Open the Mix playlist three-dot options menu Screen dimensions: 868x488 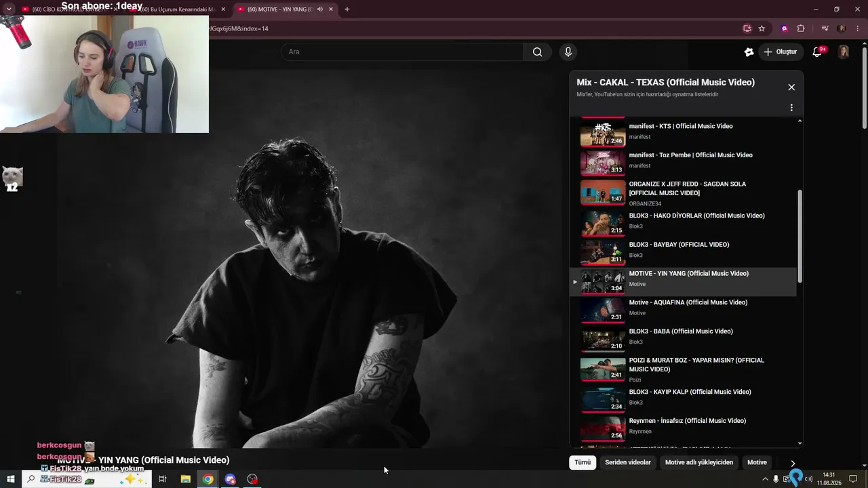(791, 108)
